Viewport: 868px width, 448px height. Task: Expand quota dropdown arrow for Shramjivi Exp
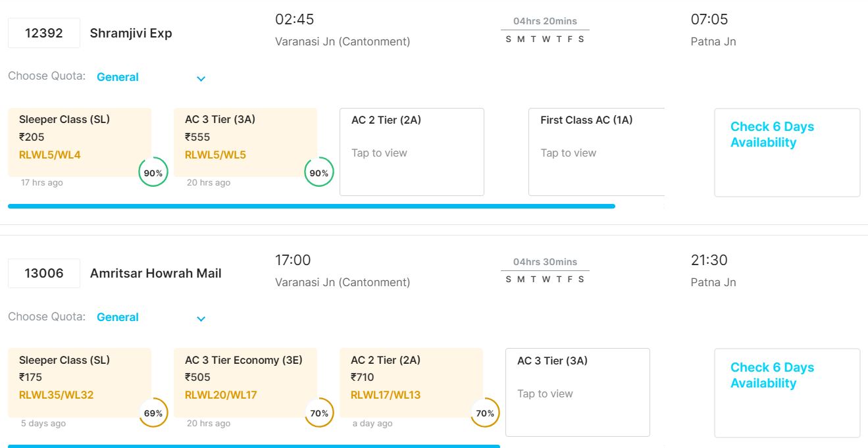point(201,79)
